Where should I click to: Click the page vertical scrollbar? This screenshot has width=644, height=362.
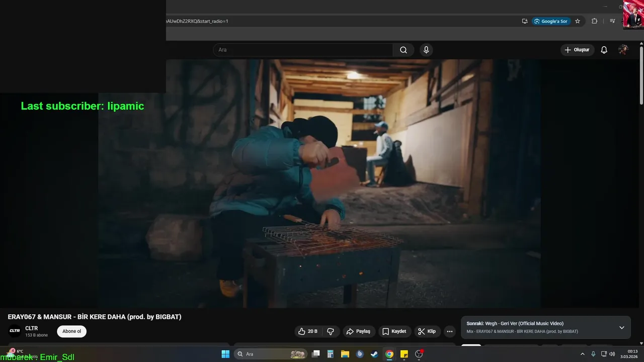coord(641,75)
